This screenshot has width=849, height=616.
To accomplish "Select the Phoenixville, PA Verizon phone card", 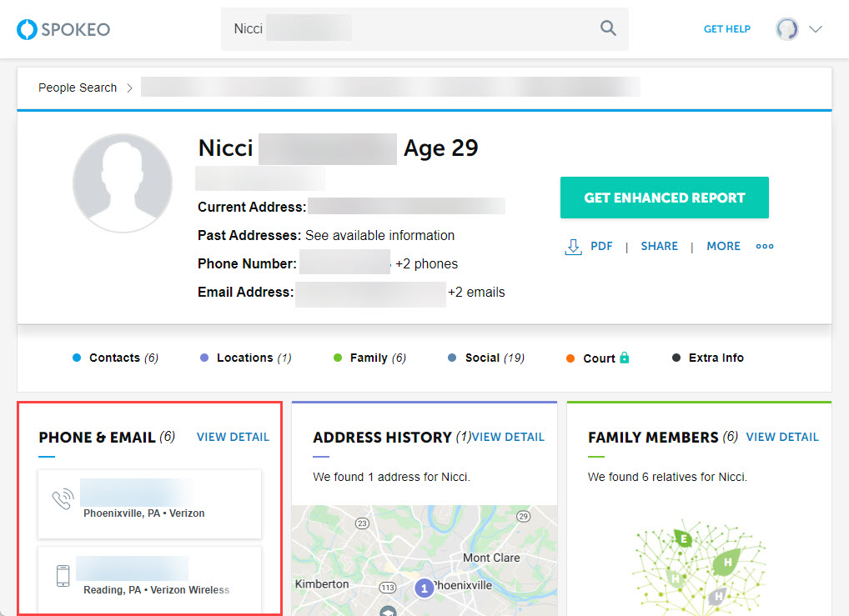I will pos(149,504).
